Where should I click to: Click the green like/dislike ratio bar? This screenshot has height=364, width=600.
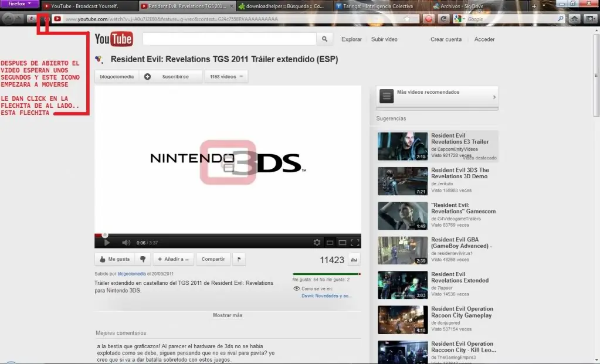[327, 274]
